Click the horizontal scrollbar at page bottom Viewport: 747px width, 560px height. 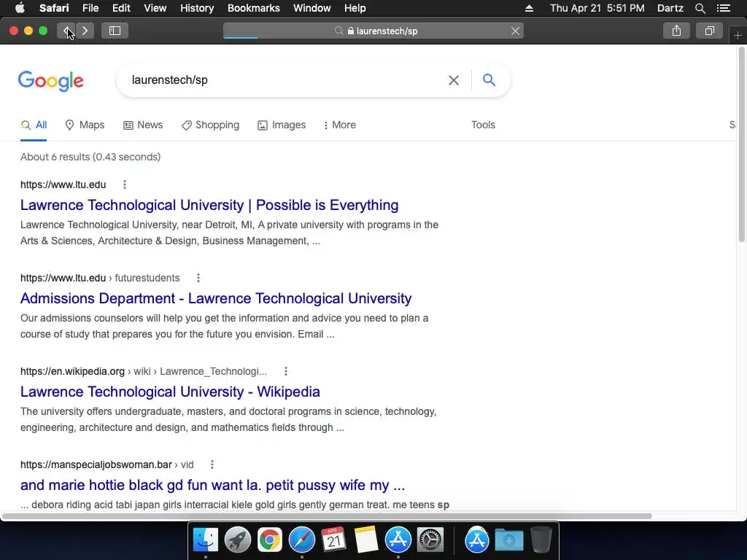pyautogui.click(x=327, y=516)
